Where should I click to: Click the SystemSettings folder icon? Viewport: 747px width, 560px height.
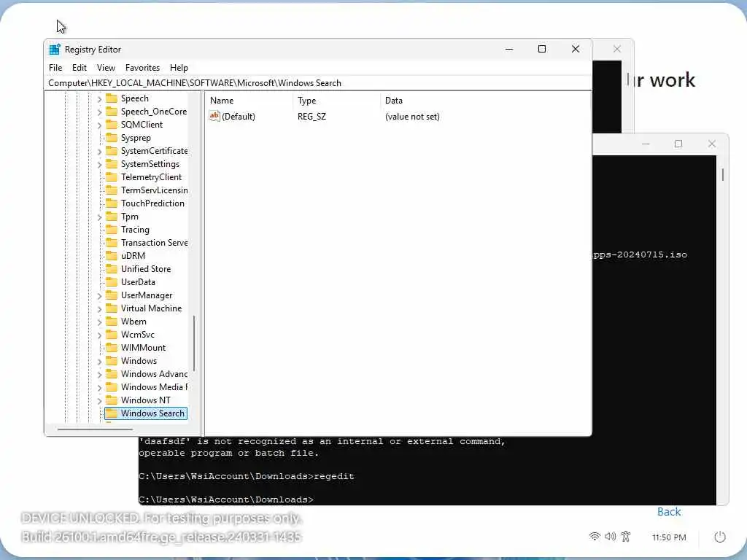(112, 164)
